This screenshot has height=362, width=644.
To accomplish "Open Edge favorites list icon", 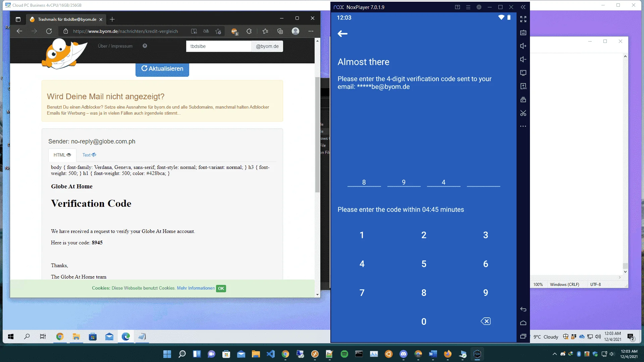I will [265, 31].
